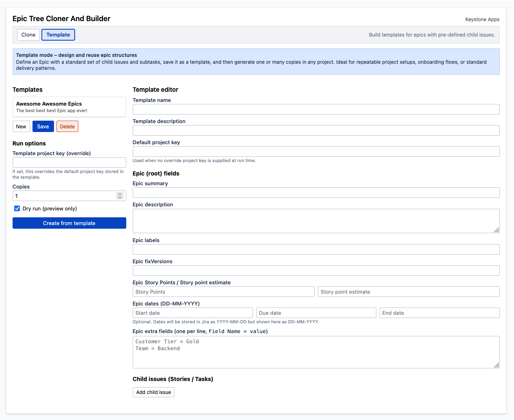Screen dimensions: 514x420
Task: Click the Template project key override field
Action: coord(69,162)
